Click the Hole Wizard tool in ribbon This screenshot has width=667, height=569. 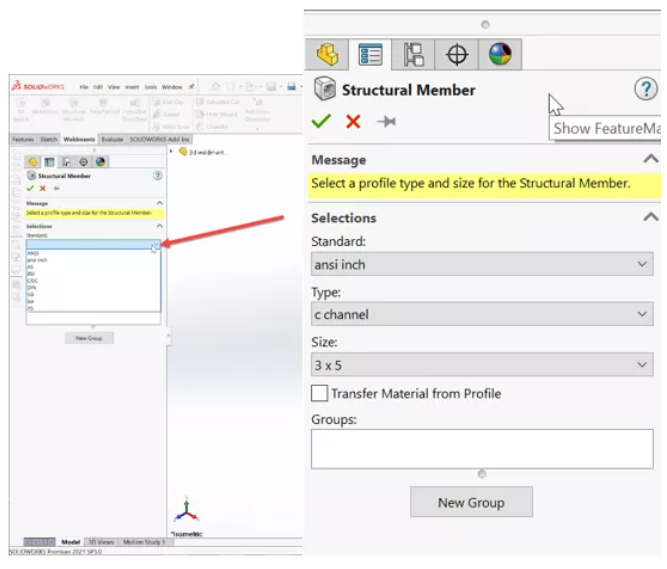217,114
